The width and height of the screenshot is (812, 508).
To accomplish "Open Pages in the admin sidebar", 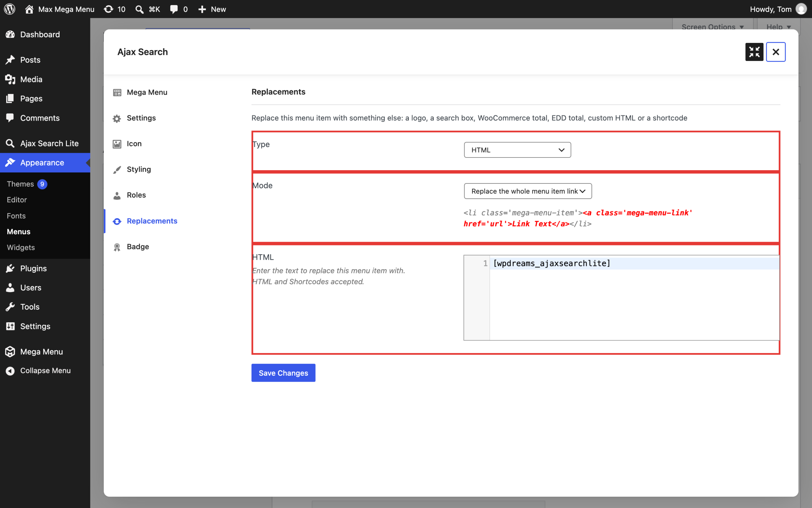I will [45, 98].
